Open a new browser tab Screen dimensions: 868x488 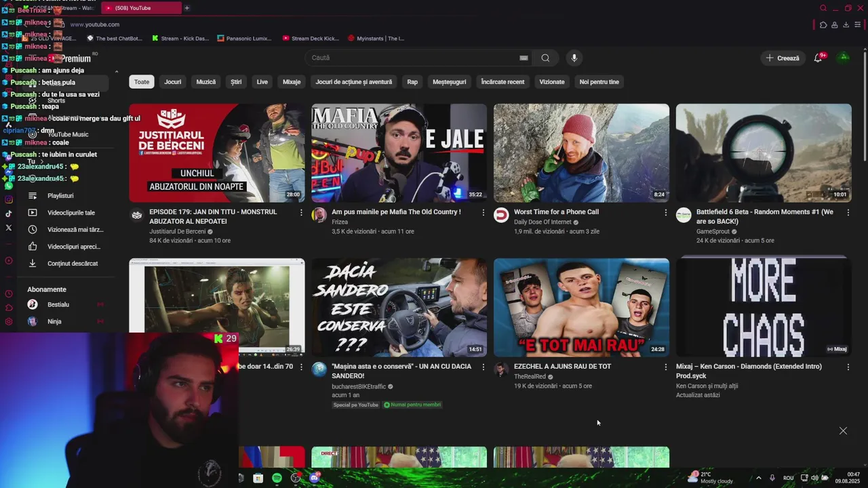[x=186, y=8]
